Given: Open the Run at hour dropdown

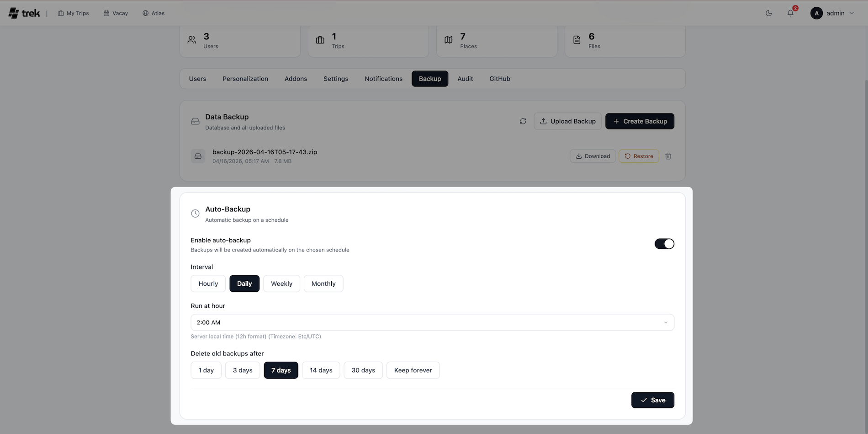Looking at the screenshot, I should pyautogui.click(x=432, y=322).
